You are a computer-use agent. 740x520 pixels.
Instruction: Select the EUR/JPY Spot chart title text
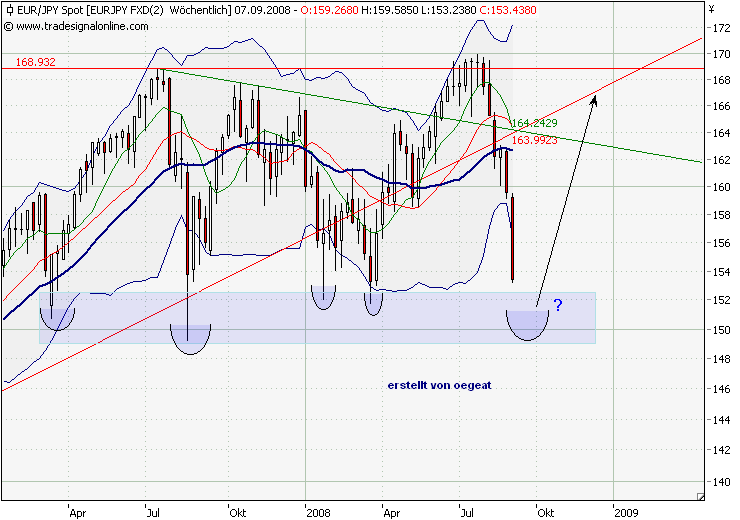(x=50, y=10)
